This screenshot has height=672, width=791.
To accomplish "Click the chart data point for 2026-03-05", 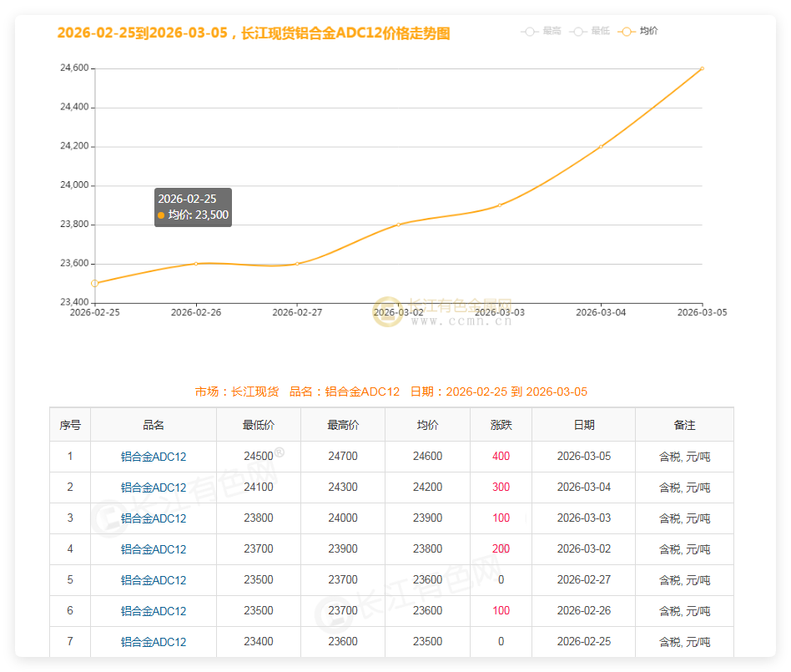I will pyautogui.click(x=703, y=68).
